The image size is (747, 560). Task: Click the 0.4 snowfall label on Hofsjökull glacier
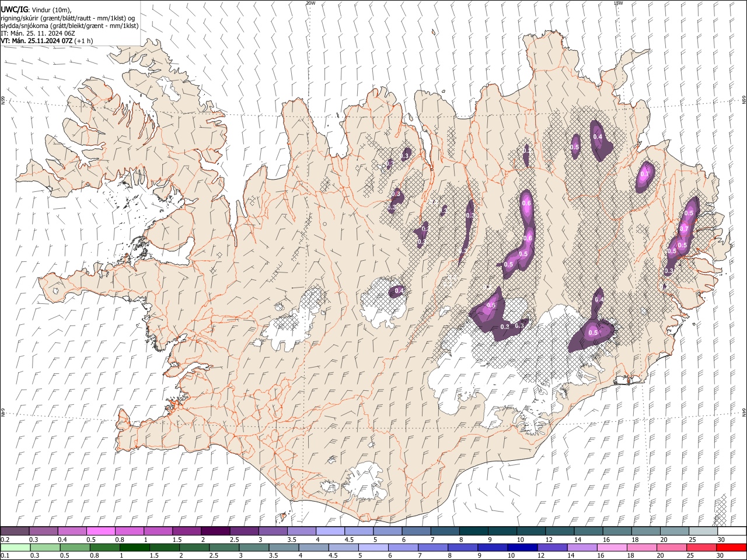point(399,290)
